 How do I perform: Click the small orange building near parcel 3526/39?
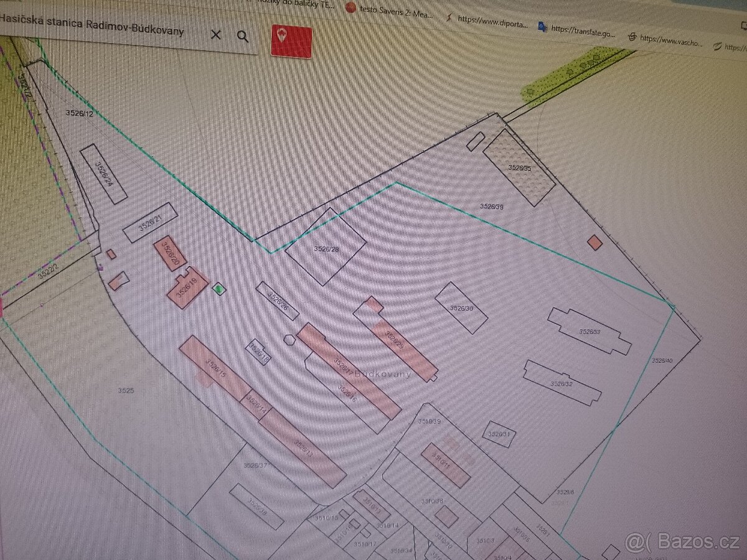(595, 243)
